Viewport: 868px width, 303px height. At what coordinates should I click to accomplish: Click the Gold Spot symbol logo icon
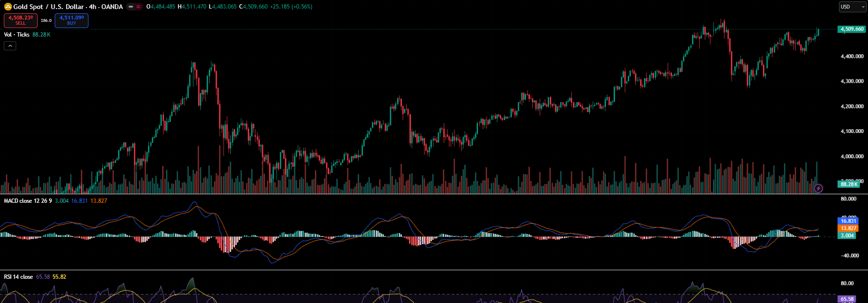8,7
